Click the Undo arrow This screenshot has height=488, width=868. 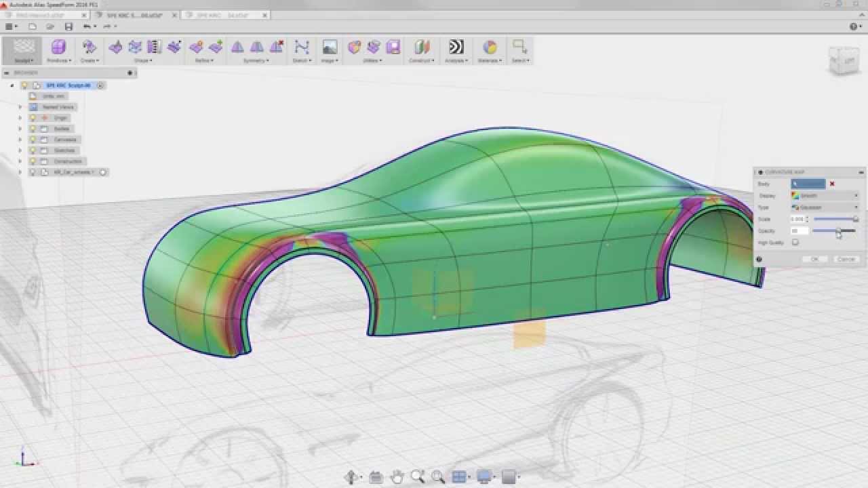(87, 26)
